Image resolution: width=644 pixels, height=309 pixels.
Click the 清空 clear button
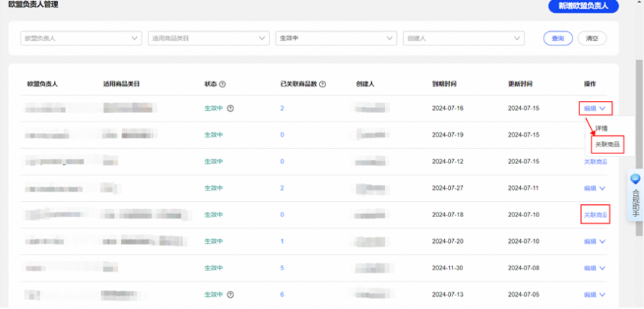[592, 38]
